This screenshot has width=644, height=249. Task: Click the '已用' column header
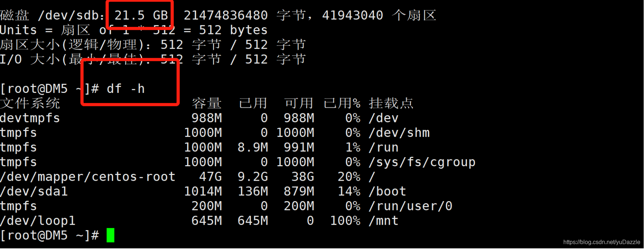pyautogui.click(x=253, y=103)
